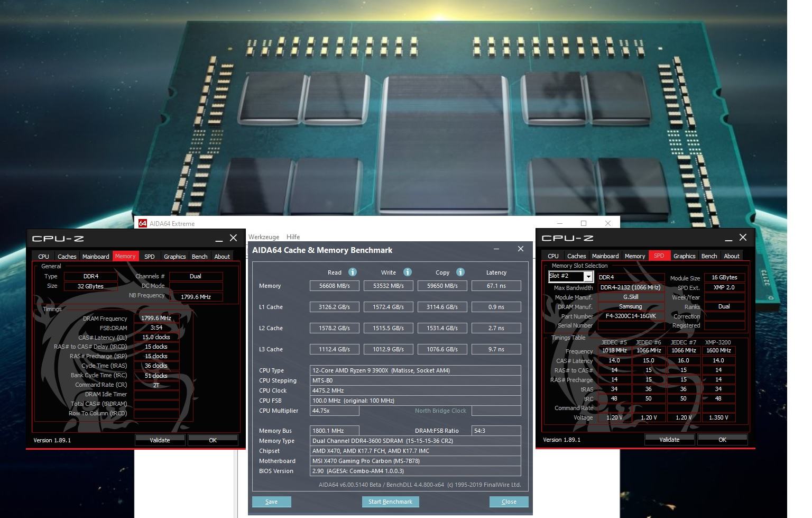Click L2 Cache Write value 1515.5 GB/s

pyautogui.click(x=389, y=328)
